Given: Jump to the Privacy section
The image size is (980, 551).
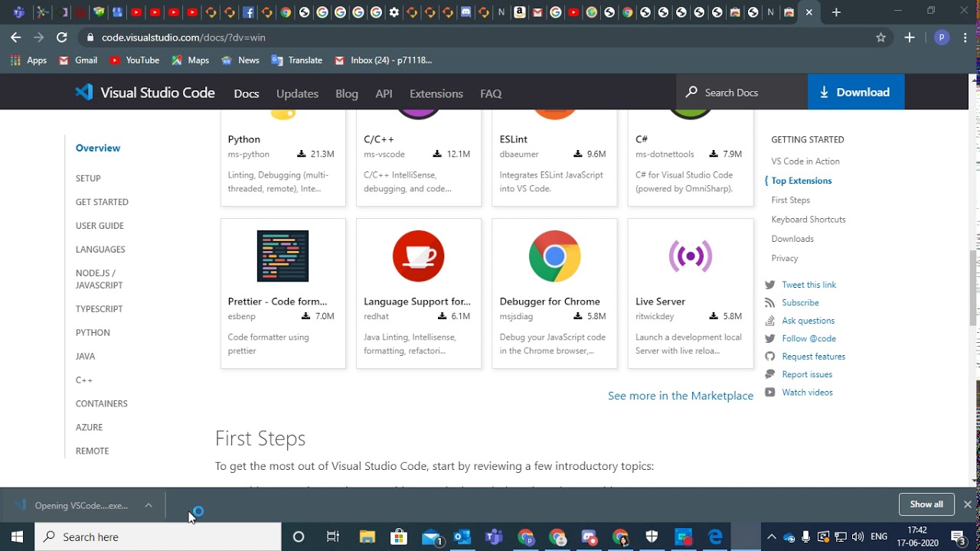Looking at the screenshot, I should pos(785,259).
